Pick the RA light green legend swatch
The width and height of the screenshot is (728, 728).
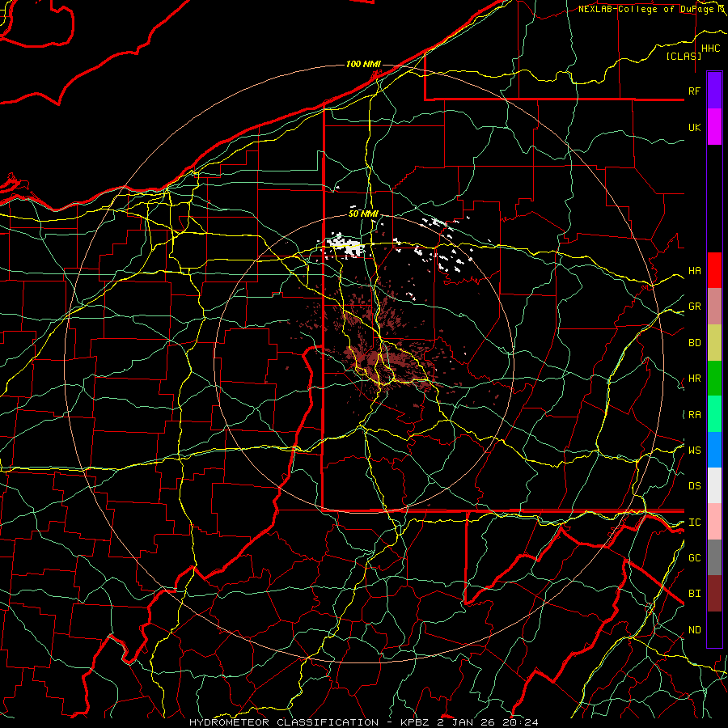714,414
